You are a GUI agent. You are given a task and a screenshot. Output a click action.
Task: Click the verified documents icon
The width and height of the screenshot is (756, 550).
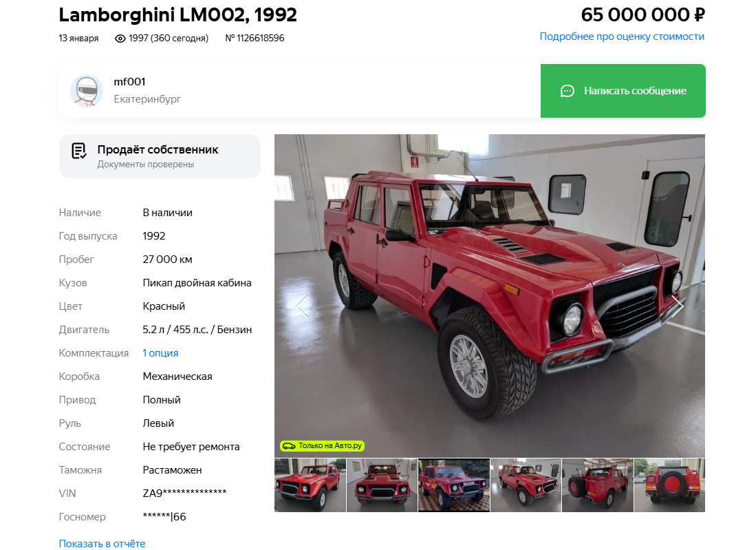point(79,151)
